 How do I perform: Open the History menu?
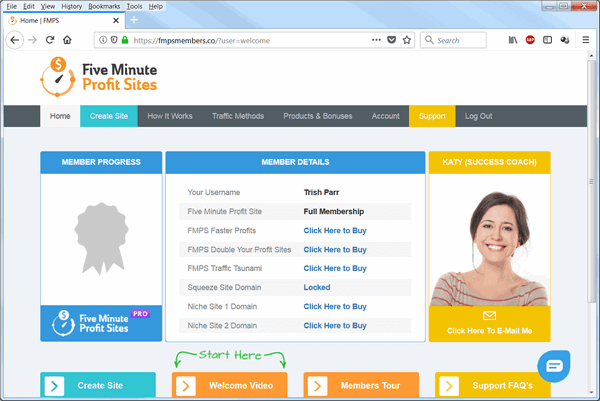coord(72,6)
